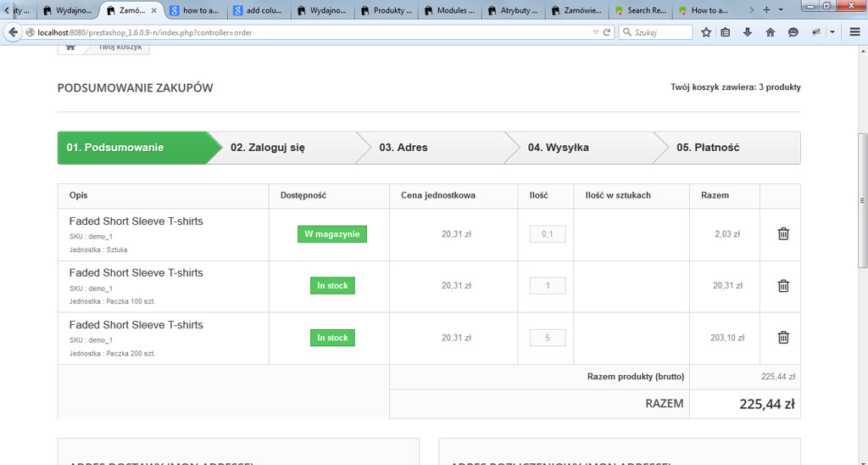Expand the URL bar history dropdown

pyautogui.click(x=595, y=33)
